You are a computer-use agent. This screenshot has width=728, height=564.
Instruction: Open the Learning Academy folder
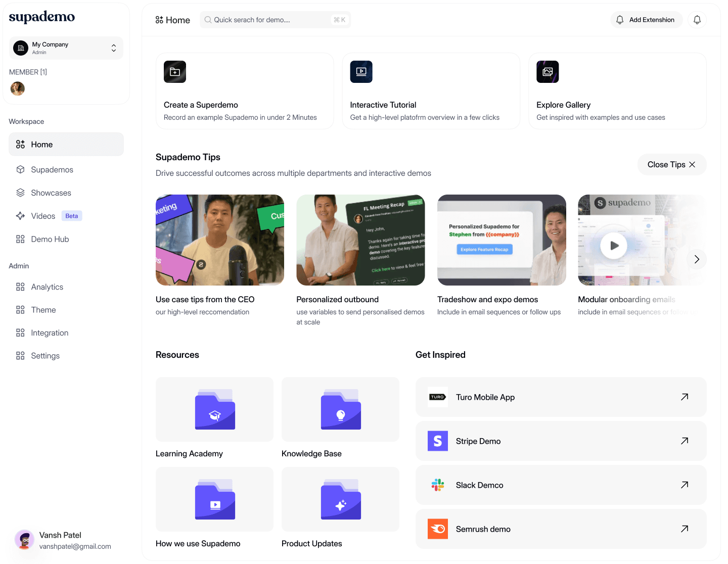(214, 409)
